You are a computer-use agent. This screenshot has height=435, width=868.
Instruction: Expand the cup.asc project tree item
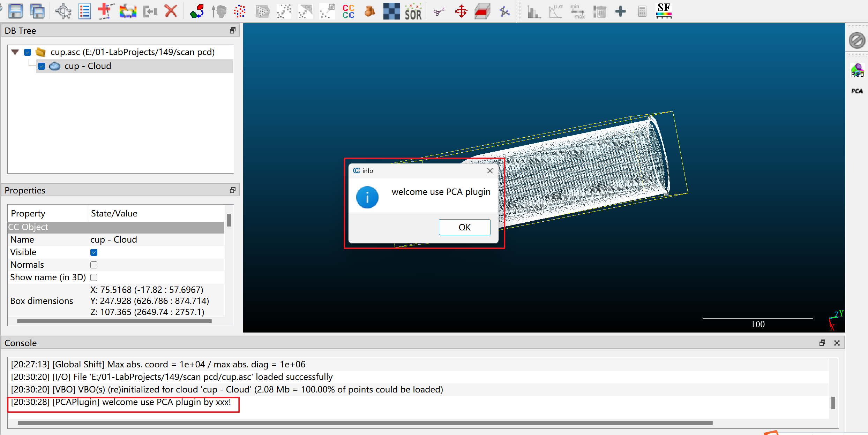click(x=15, y=52)
